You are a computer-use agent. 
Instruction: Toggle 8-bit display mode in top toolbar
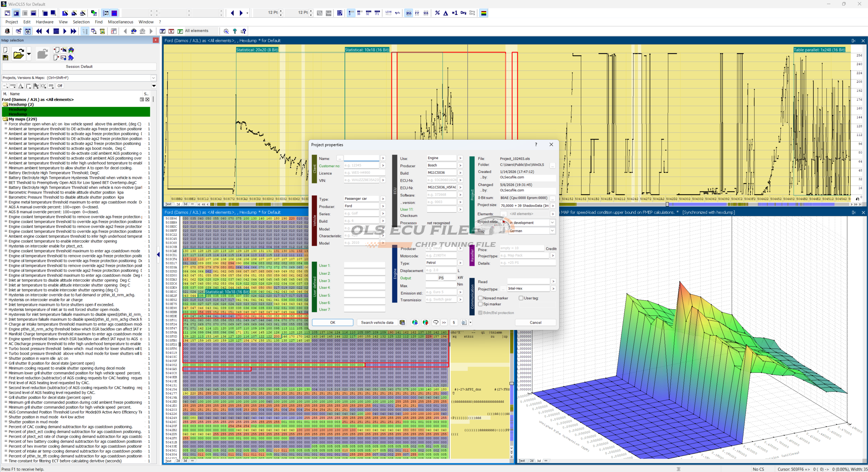[351, 13]
